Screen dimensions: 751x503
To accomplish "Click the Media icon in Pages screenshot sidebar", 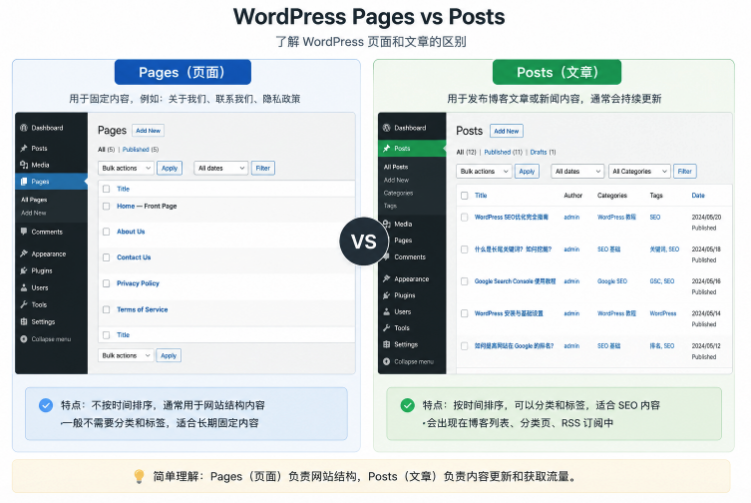I will click(x=23, y=165).
